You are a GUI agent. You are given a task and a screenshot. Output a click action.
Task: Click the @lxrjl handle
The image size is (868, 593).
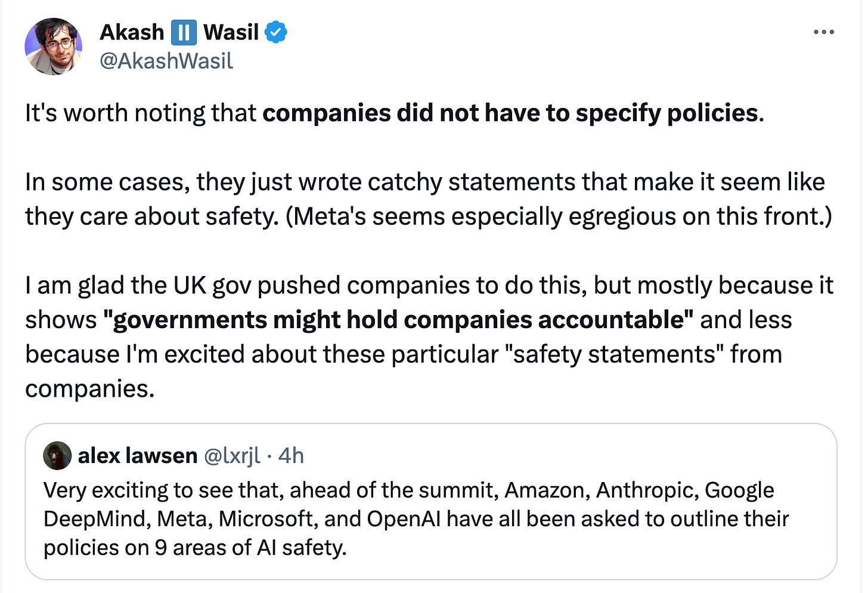tap(232, 456)
